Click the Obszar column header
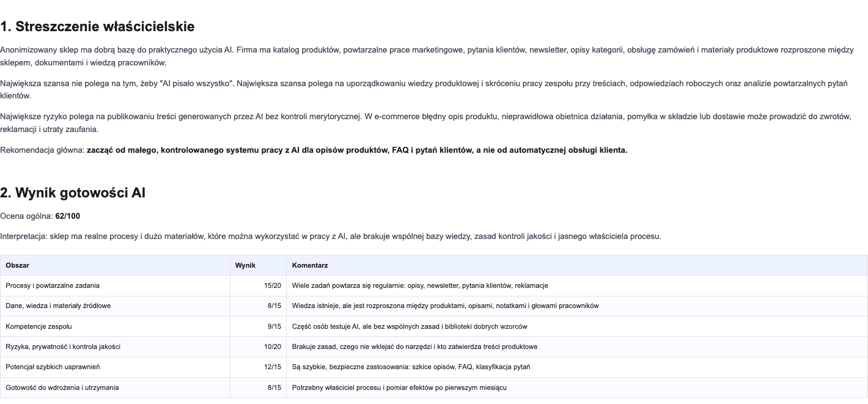Viewport: 868px width, 404px height. (115, 265)
